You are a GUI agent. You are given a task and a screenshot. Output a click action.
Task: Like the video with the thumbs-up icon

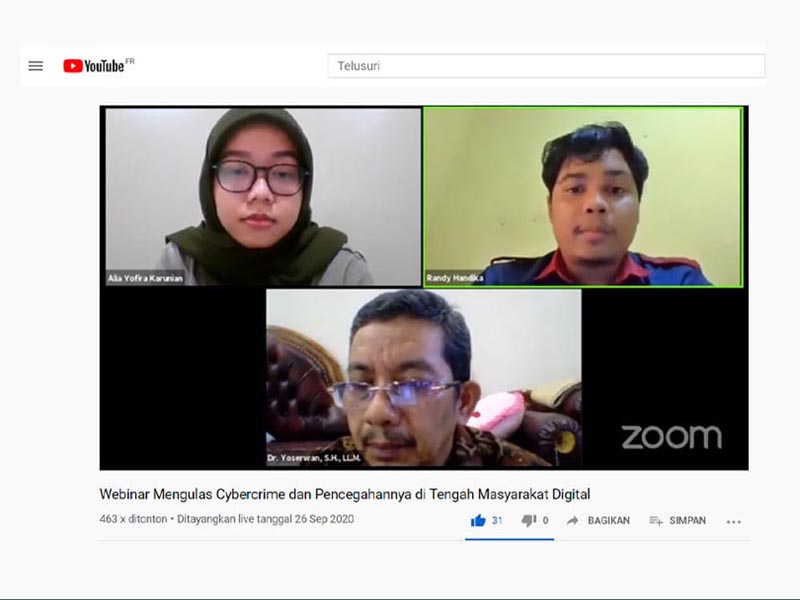click(x=478, y=521)
